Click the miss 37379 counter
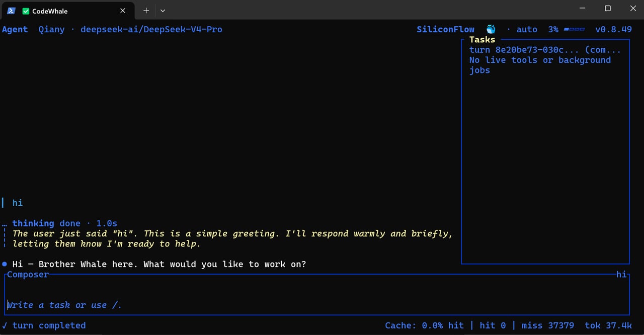 click(x=548, y=325)
